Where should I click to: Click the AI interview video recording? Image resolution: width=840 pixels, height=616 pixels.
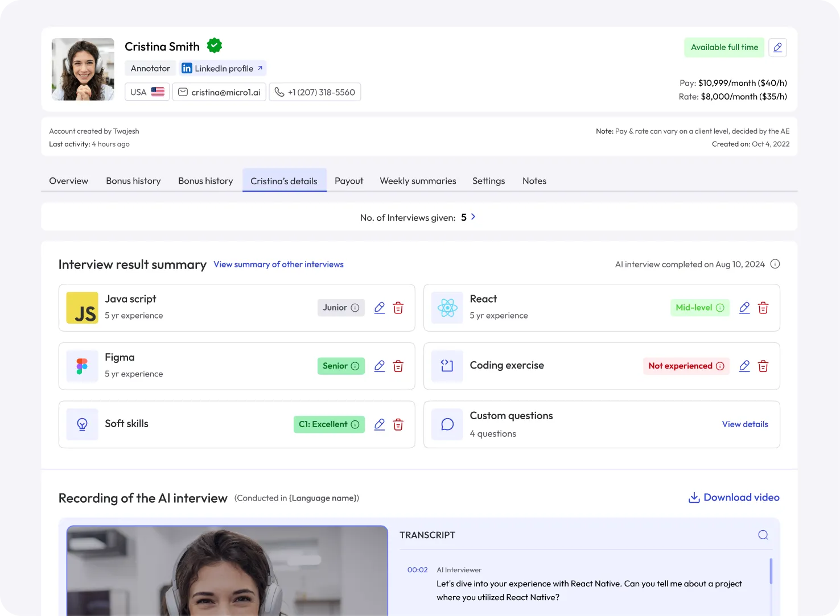[x=227, y=570]
